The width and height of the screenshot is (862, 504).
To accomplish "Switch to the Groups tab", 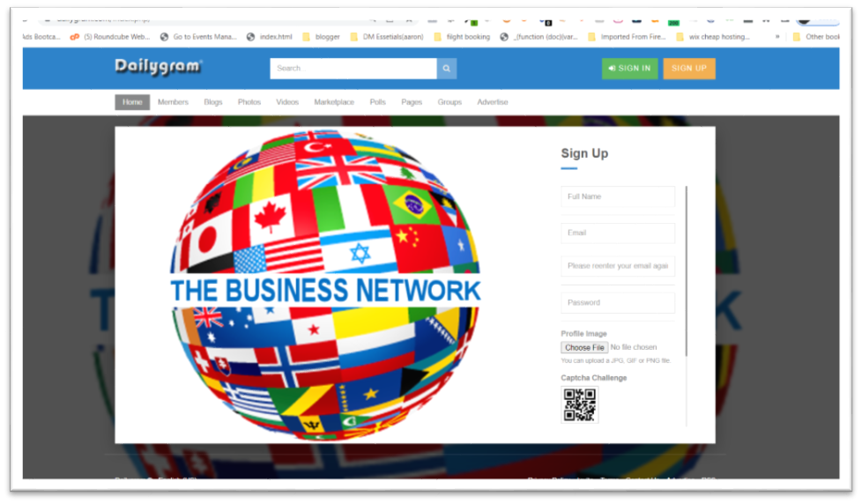I will pos(450,102).
